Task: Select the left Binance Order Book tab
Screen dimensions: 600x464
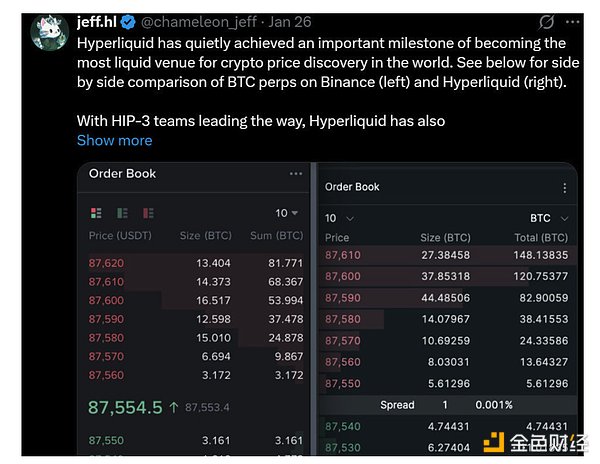Action: coord(123,173)
